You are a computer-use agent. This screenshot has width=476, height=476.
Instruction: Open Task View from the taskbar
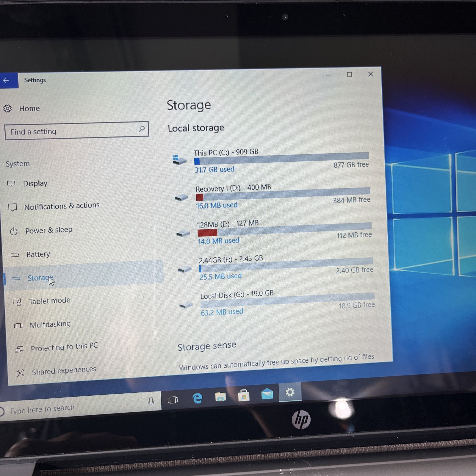[173, 400]
